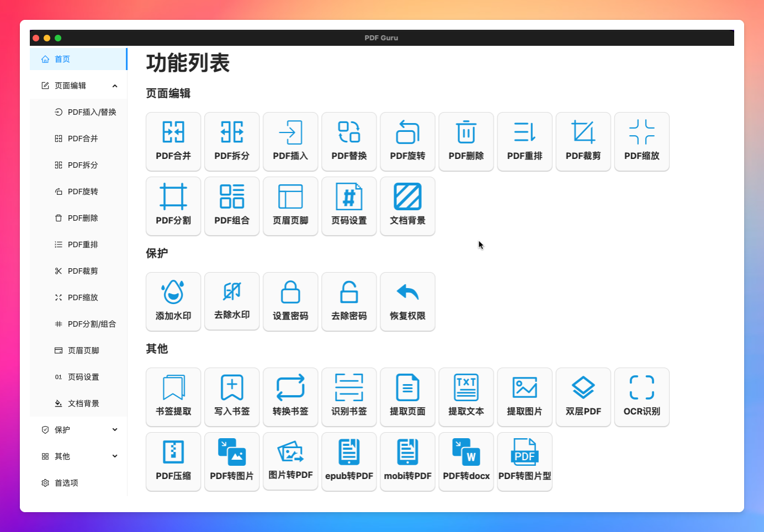Go to 首页 in the sidebar
The width and height of the screenshot is (764, 532).
point(78,59)
